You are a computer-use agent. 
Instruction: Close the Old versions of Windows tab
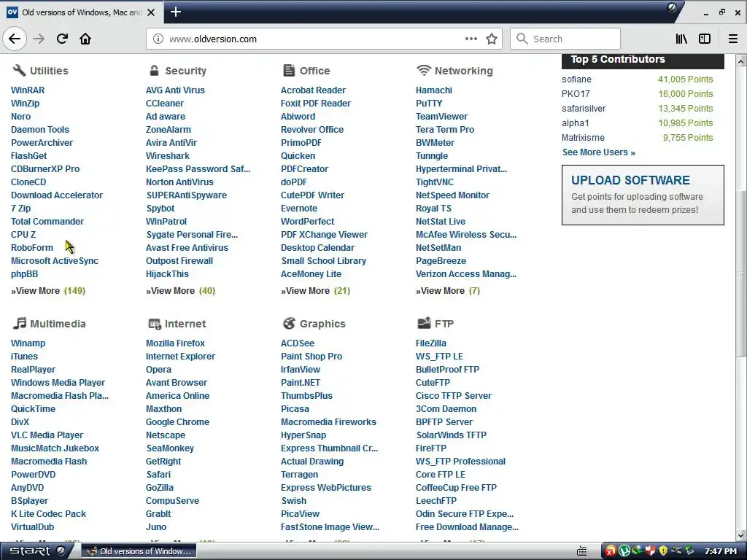point(151,12)
